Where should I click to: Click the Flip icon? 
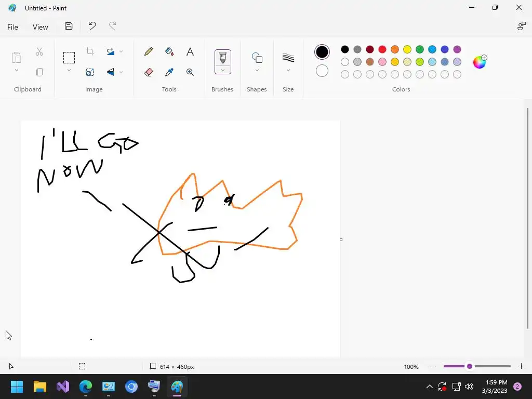110,72
